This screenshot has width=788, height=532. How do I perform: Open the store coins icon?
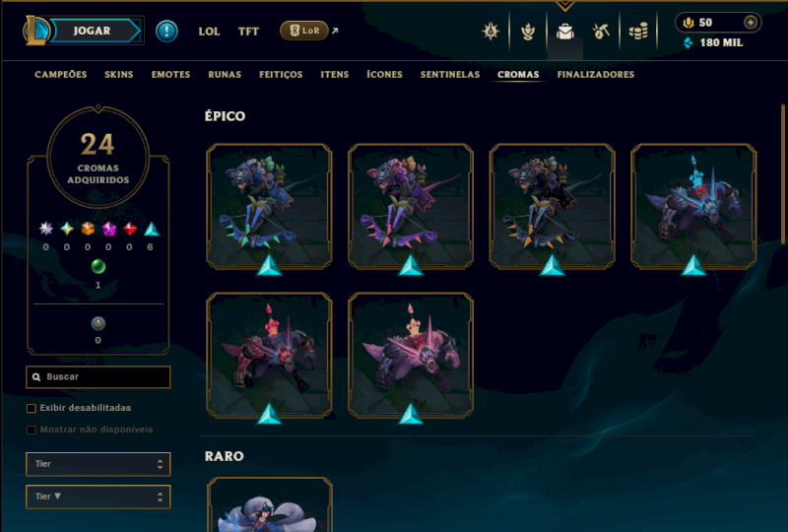tap(638, 32)
